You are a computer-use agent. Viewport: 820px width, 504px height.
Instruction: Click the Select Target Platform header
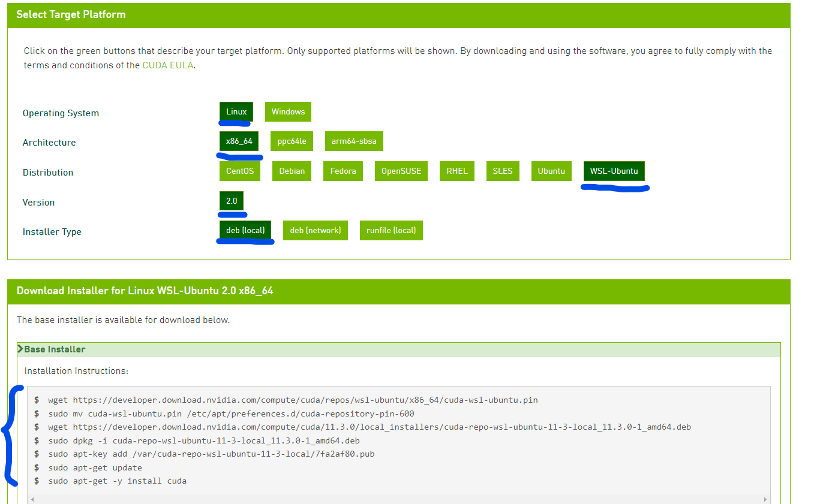[x=399, y=15]
